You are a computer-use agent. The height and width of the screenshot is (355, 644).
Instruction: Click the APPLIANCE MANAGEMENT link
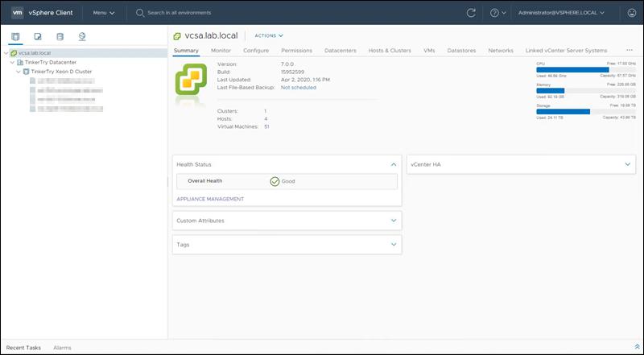(210, 199)
